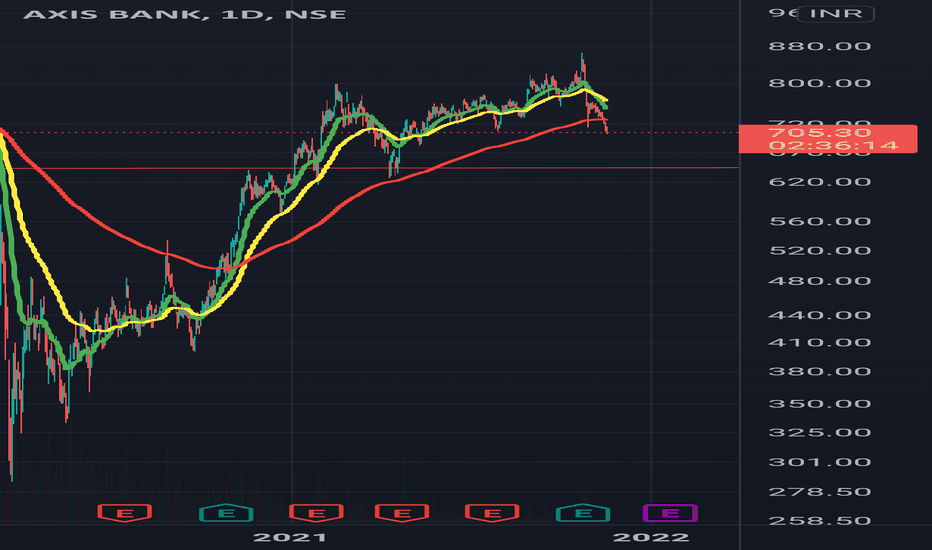Click the 560.00 price scale label
The height and width of the screenshot is (550, 932).
click(x=820, y=222)
